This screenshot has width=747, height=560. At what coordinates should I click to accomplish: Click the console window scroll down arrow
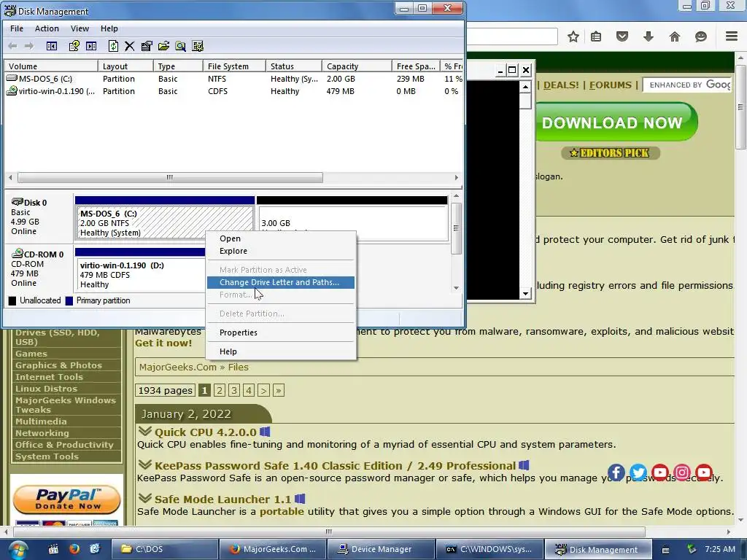pos(525,293)
